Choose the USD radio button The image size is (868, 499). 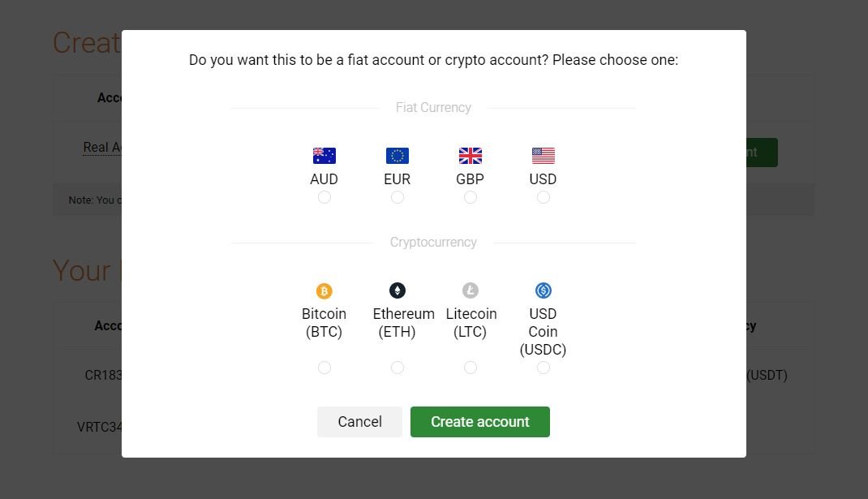click(x=544, y=197)
